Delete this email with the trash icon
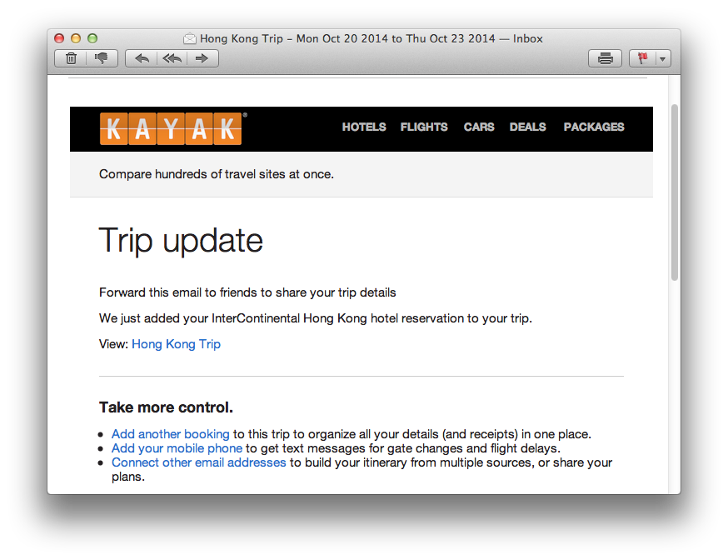The height and width of the screenshot is (560, 728). point(71,58)
